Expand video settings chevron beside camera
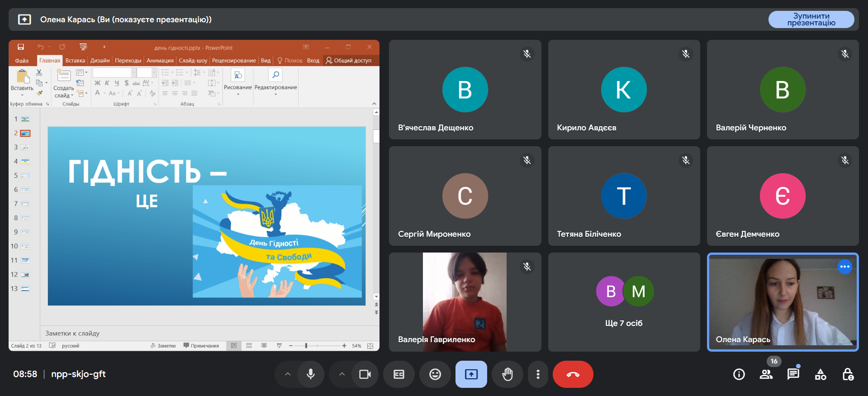 click(342, 374)
